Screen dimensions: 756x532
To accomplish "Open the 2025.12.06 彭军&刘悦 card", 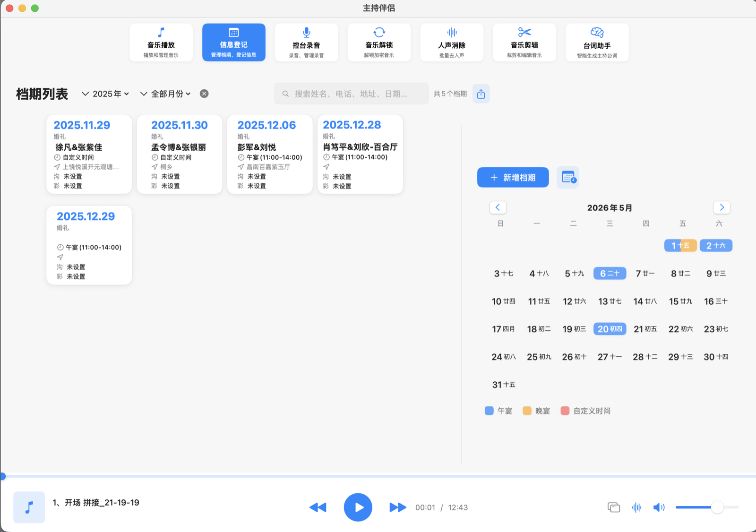I will pyautogui.click(x=270, y=154).
